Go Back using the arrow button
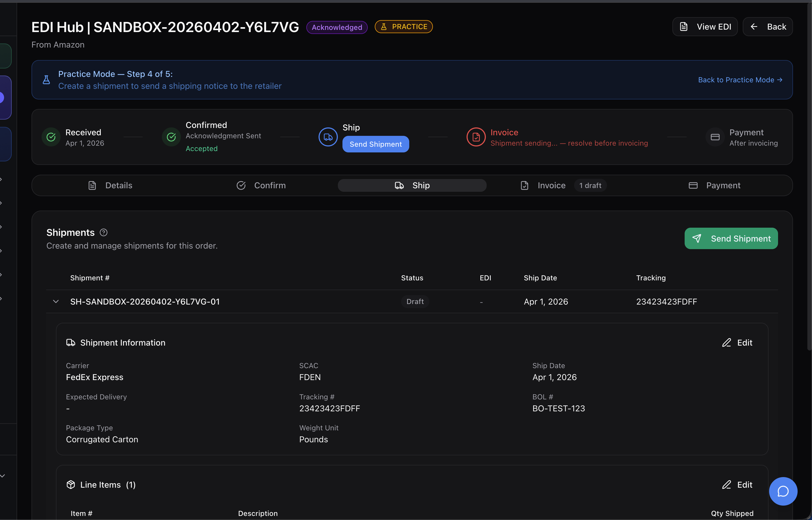 point(767,27)
